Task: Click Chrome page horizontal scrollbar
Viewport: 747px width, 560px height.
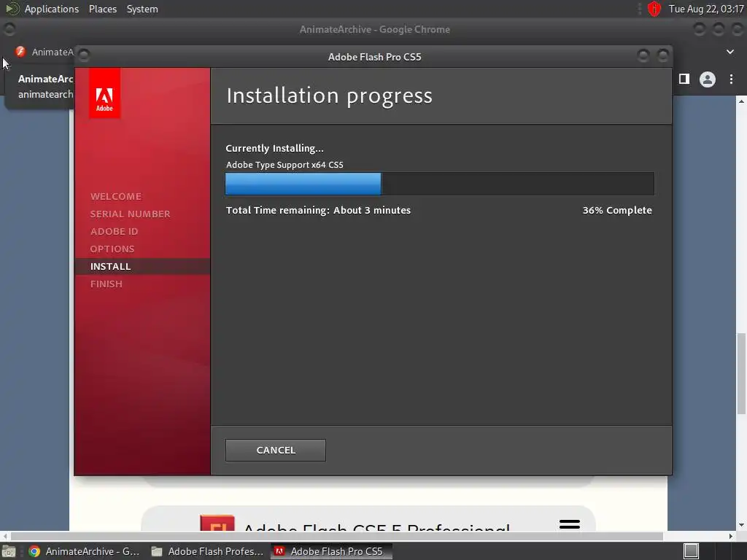Action: (337, 536)
